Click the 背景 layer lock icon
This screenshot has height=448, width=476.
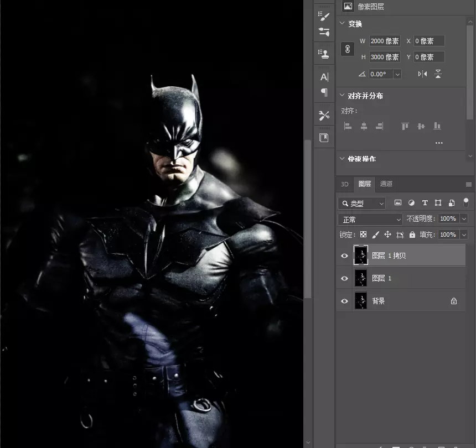(x=453, y=301)
